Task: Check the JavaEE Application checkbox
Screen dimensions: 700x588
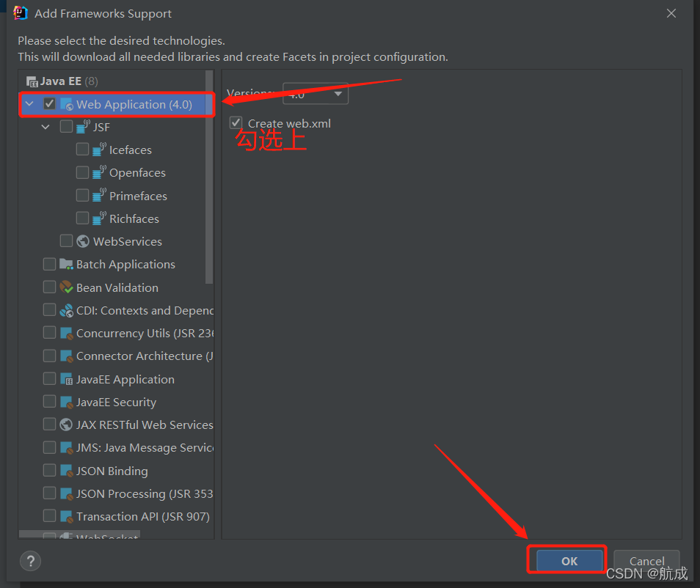Action: [50, 378]
